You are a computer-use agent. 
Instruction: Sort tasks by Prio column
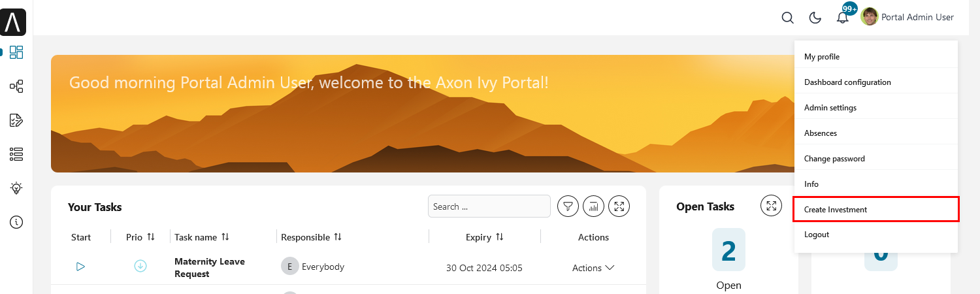[x=151, y=237]
